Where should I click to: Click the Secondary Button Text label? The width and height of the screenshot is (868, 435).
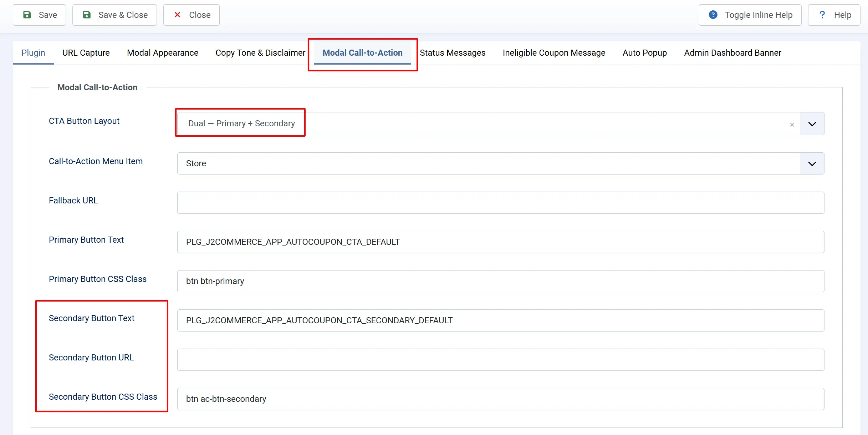pos(92,318)
